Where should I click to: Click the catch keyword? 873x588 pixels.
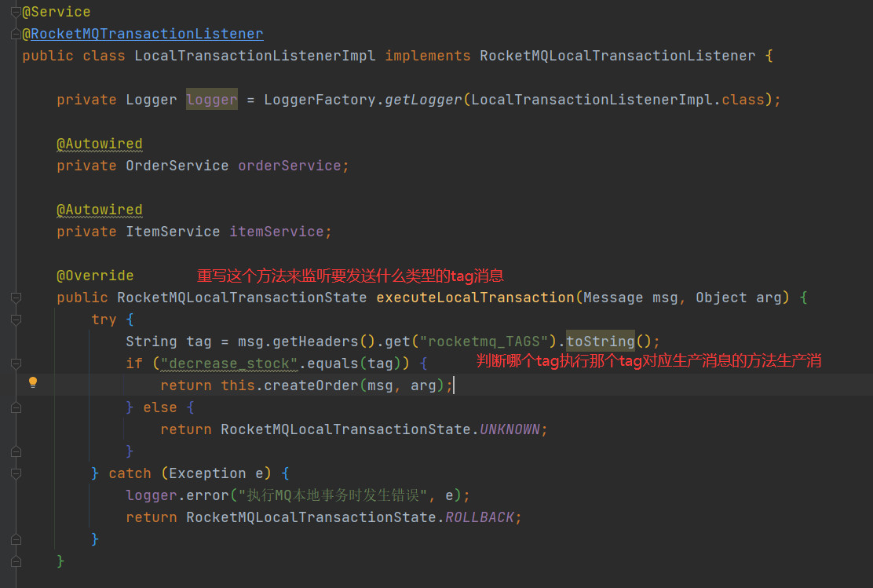coord(130,473)
